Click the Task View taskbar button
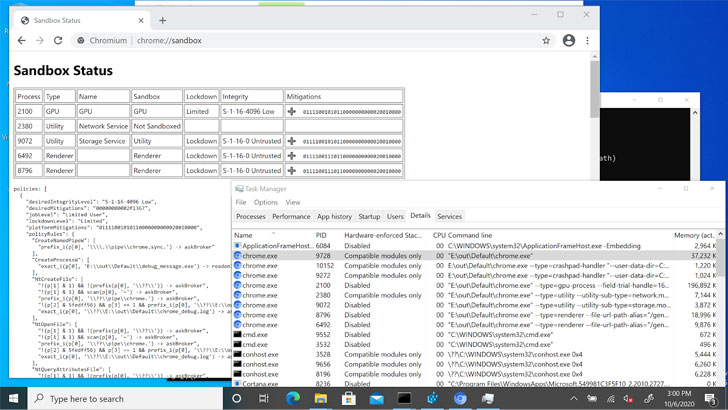Viewport: 728px width, 410px height. click(265, 398)
